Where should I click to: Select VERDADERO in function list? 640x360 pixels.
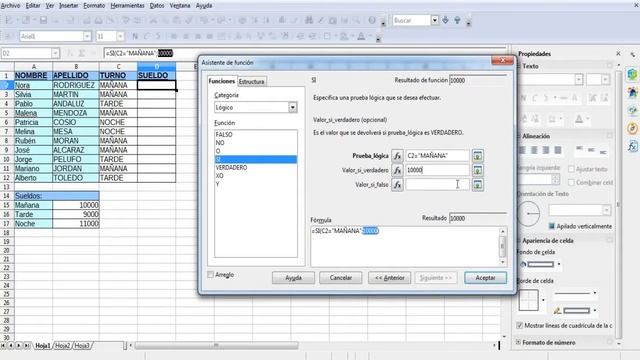[x=256, y=168]
